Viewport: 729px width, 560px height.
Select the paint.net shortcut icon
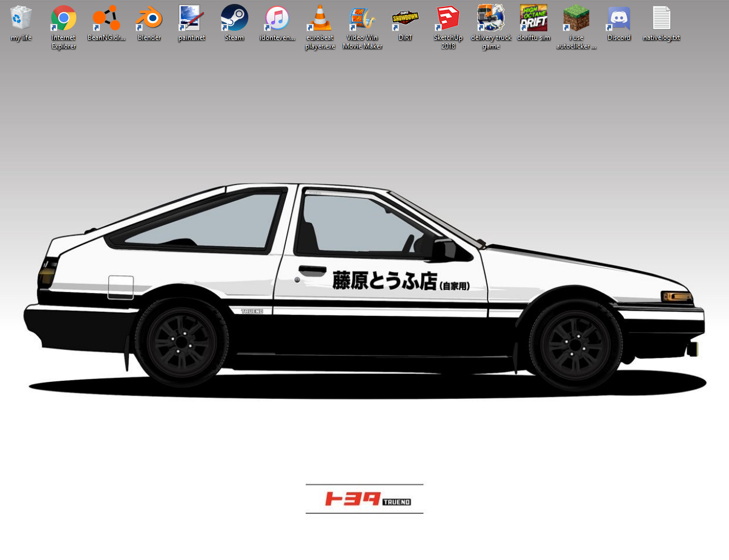(x=192, y=18)
